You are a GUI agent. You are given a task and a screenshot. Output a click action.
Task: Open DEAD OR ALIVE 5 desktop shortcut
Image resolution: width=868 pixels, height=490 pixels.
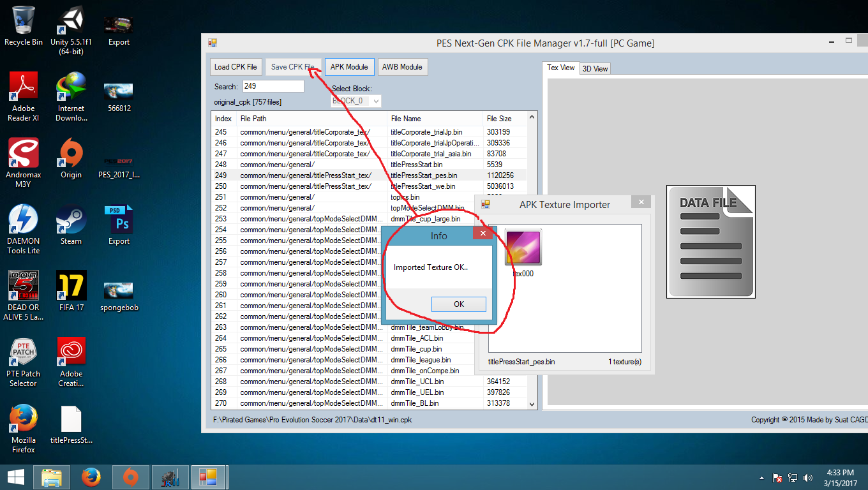(x=23, y=295)
